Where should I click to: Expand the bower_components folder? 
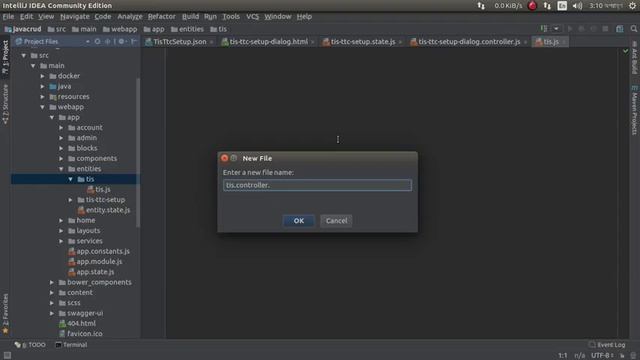pyautogui.click(x=52, y=282)
